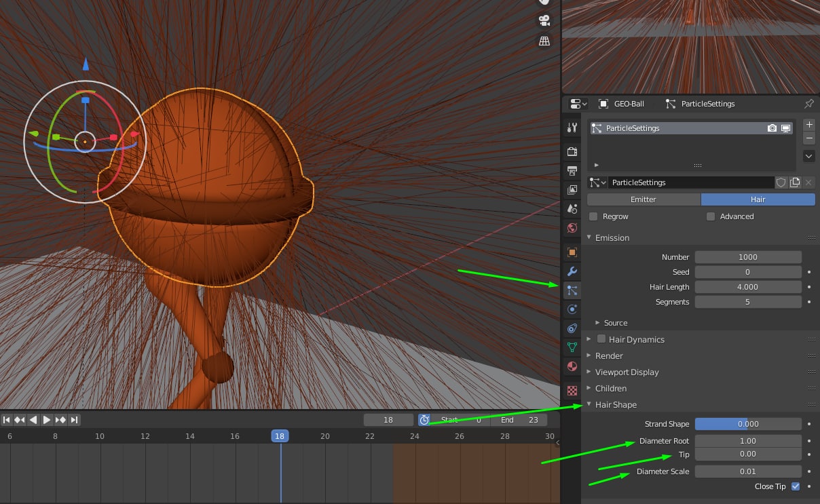This screenshot has width=820, height=504.
Task: Jump to the first frame
Action: coord(7,420)
